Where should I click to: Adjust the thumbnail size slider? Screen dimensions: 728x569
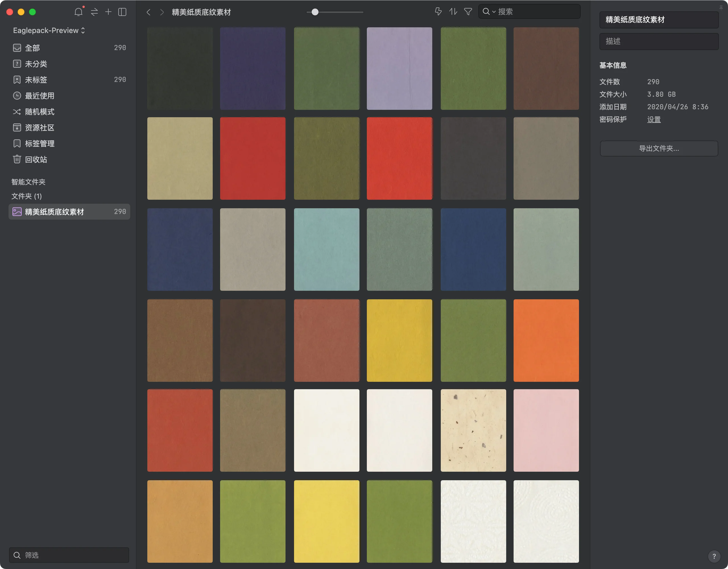[315, 12]
